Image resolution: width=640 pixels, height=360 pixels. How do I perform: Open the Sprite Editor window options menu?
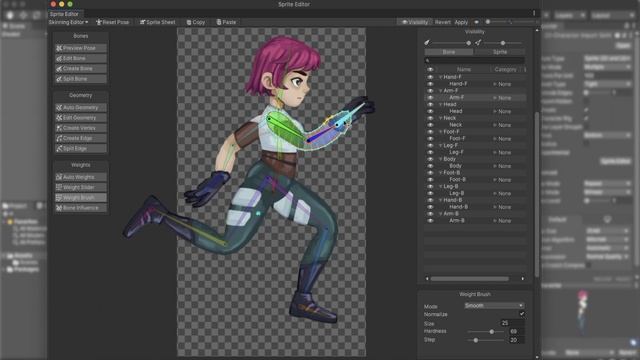533,13
